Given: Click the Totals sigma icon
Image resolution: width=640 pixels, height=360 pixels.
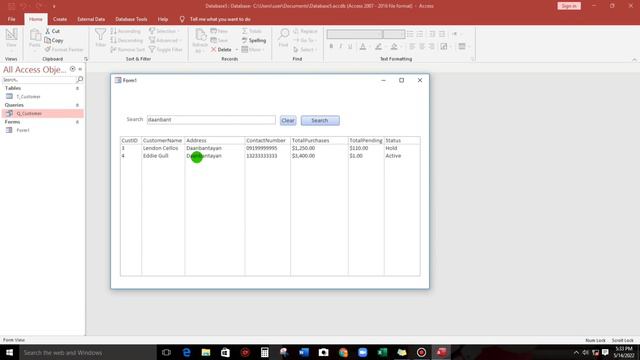Looking at the screenshot, I should (x=244, y=31).
